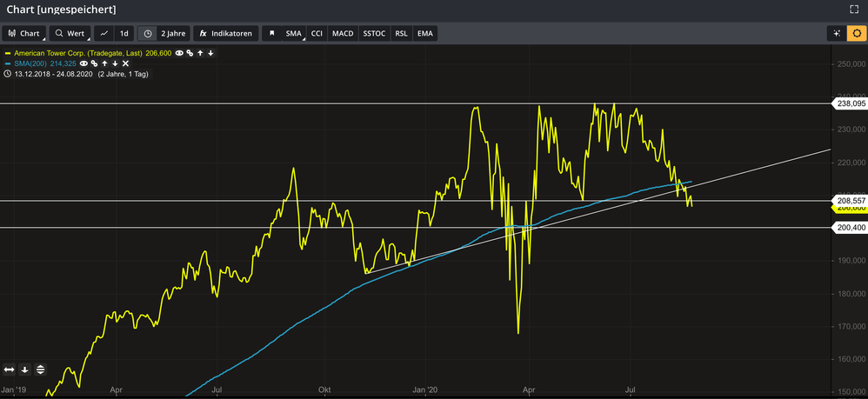Hide the SMA(200) line via eye icon
This screenshot has width=868, height=399.
pos(84,63)
